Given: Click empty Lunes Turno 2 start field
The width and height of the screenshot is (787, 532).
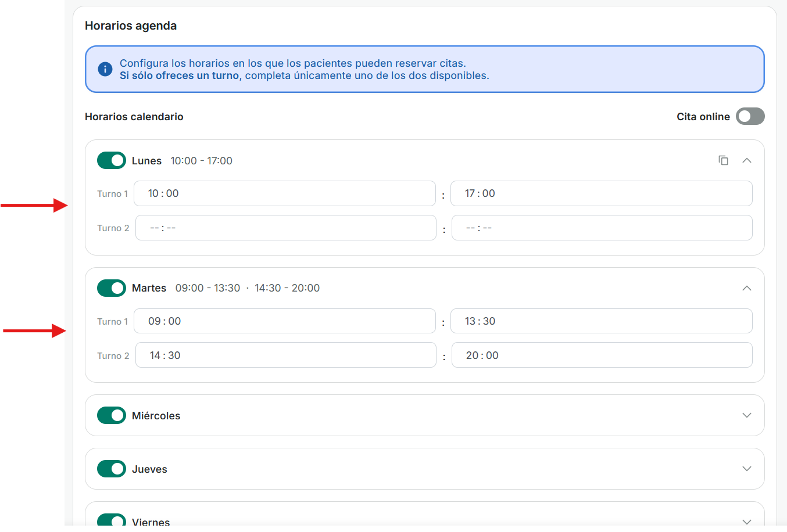Looking at the screenshot, I should pos(285,228).
